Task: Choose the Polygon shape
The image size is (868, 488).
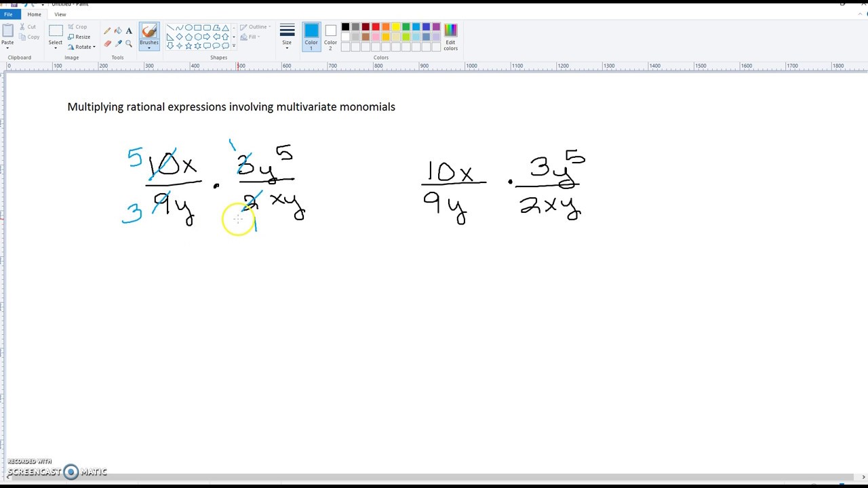Action: pyautogui.click(x=216, y=27)
